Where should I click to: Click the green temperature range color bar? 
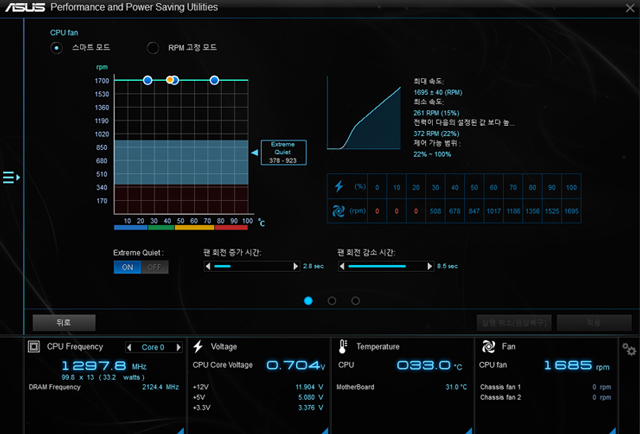click(x=161, y=228)
